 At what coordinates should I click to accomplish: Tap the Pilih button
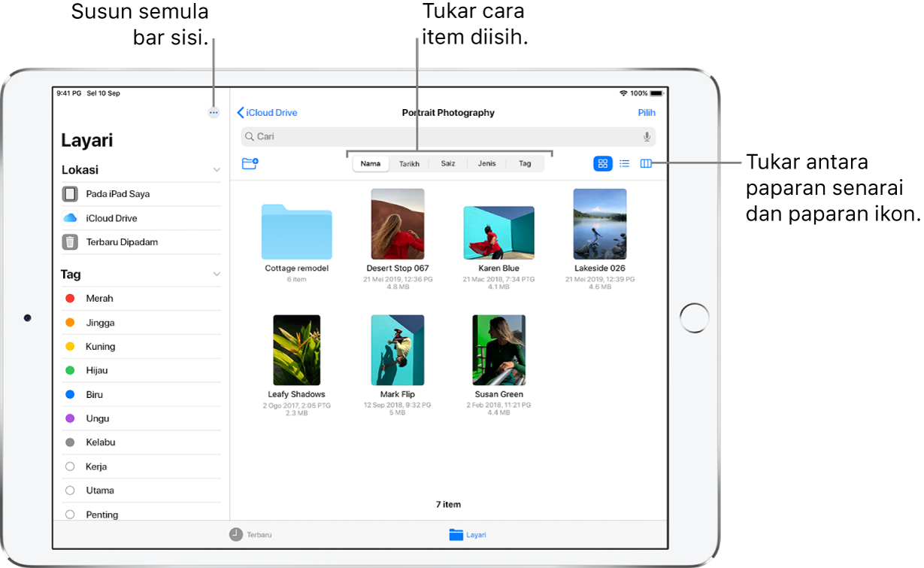[647, 113]
